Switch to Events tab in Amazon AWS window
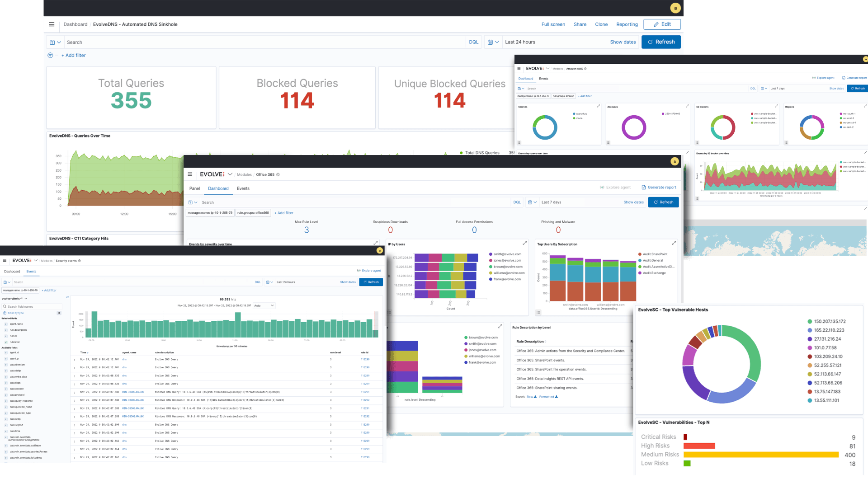 [x=543, y=79]
